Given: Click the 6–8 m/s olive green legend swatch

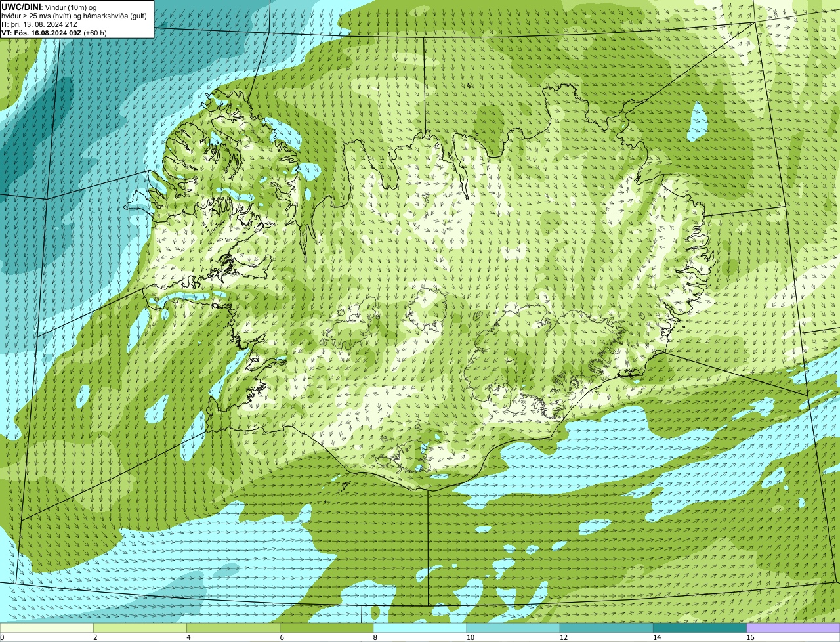Looking at the screenshot, I should (x=327, y=628).
